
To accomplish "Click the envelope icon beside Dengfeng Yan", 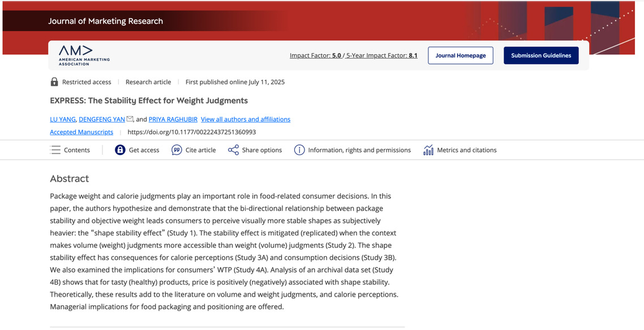I will [130, 119].
